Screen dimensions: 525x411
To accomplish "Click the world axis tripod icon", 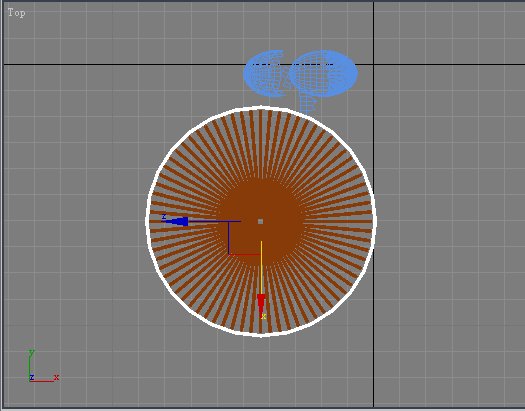I will pos(43,366).
